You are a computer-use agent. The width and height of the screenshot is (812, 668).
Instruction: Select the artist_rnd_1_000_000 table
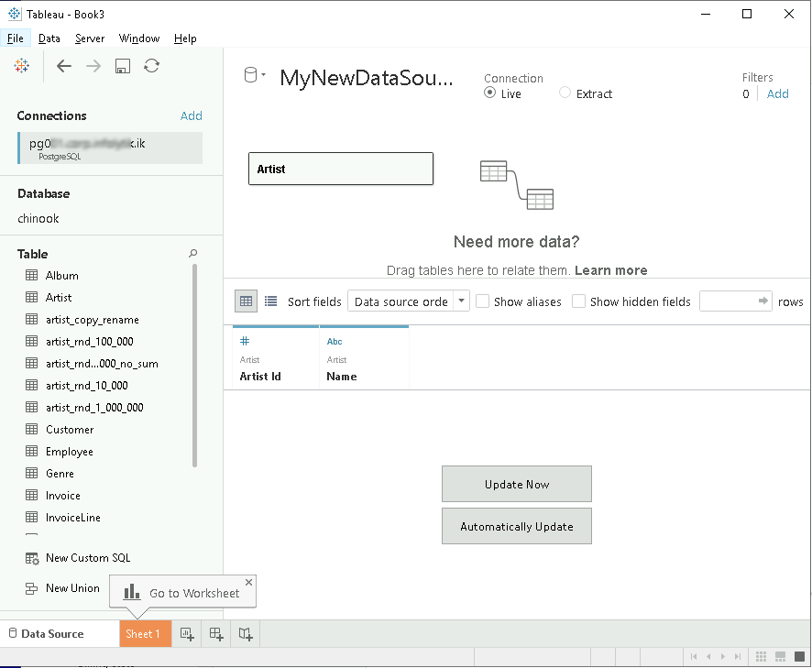pyautogui.click(x=94, y=408)
